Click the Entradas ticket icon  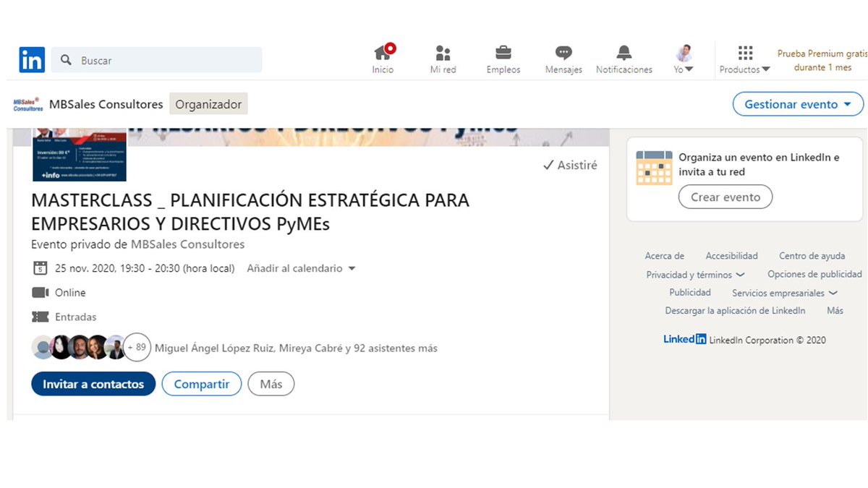[x=40, y=317]
